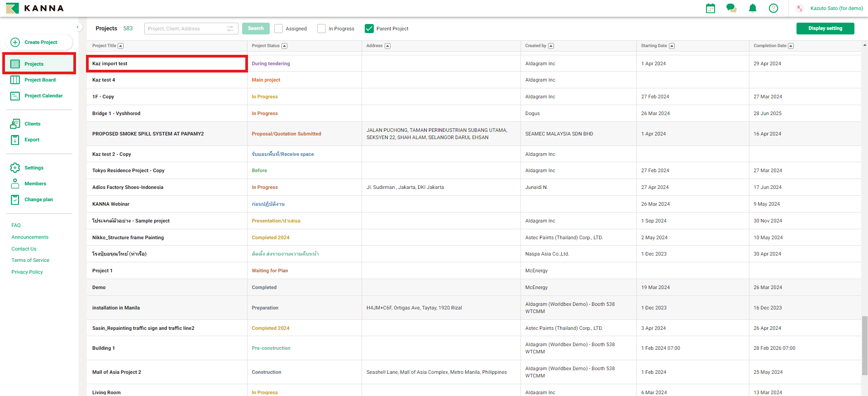
Task: Click the user avatar icon
Action: pos(800,8)
